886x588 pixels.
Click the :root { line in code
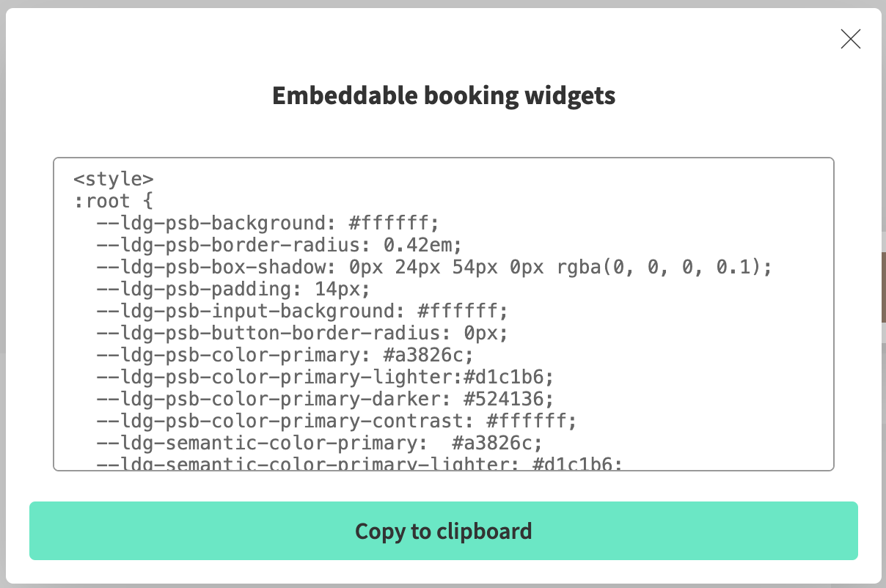click(113, 201)
